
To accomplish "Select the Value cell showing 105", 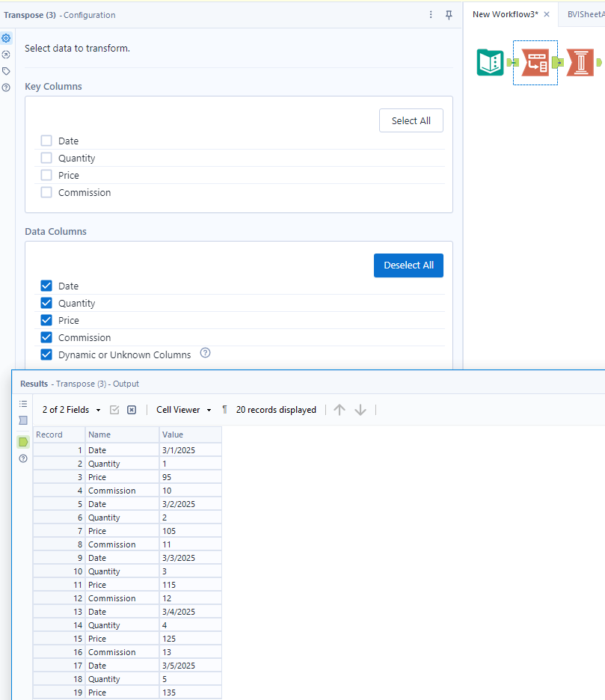I will coord(191,531).
